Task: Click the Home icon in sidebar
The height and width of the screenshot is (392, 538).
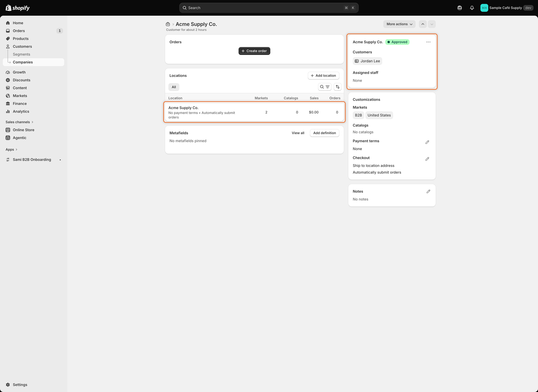Action: (x=8, y=23)
